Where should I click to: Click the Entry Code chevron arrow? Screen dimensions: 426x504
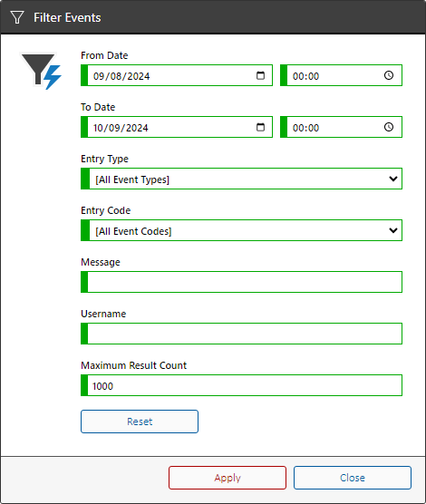[393, 230]
